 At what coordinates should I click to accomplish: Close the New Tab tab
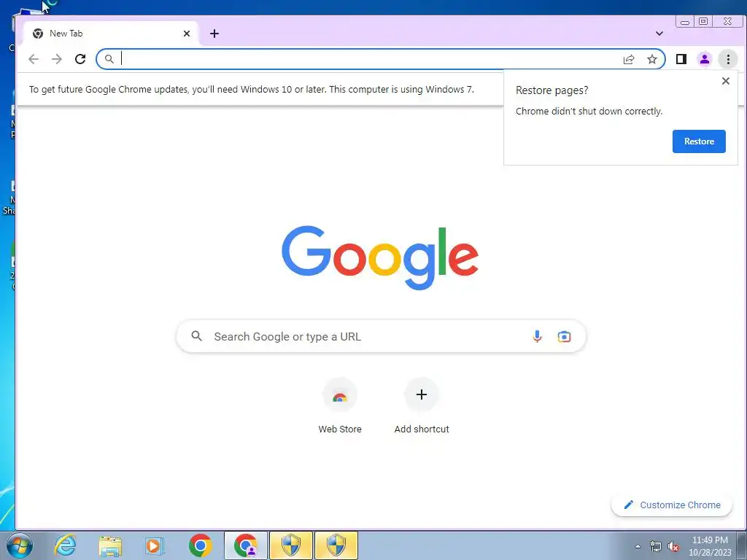coord(187,34)
